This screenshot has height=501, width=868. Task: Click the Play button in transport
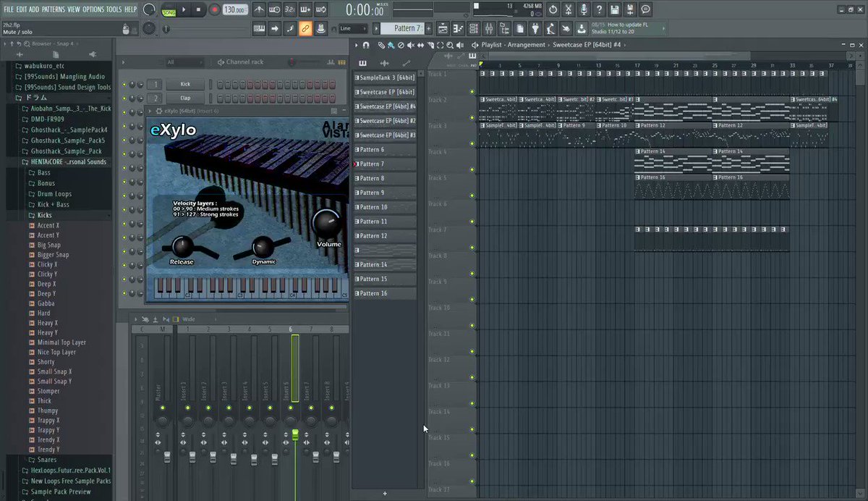coord(184,10)
